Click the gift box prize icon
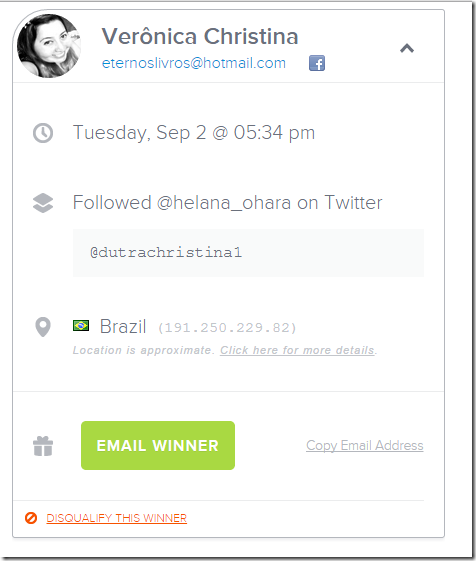The width and height of the screenshot is (476, 561). tap(43, 446)
